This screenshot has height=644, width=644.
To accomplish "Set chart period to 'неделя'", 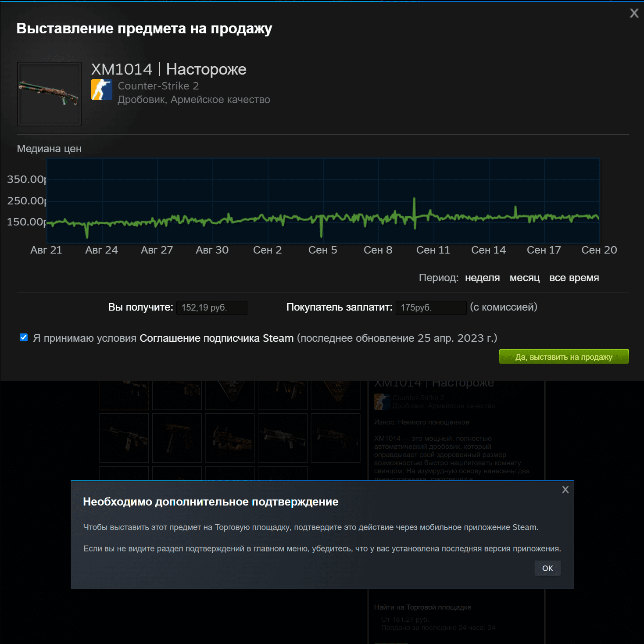I will pyautogui.click(x=482, y=278).
